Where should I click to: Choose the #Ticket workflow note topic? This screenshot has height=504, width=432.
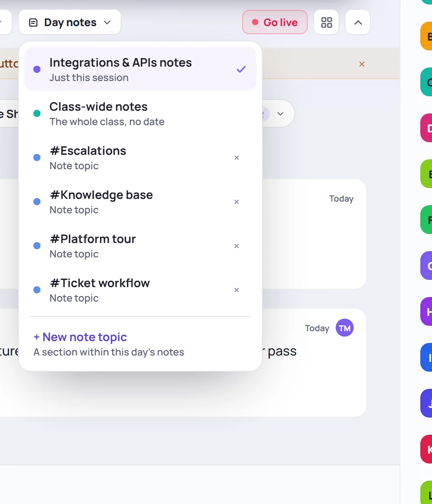point(140,290)
